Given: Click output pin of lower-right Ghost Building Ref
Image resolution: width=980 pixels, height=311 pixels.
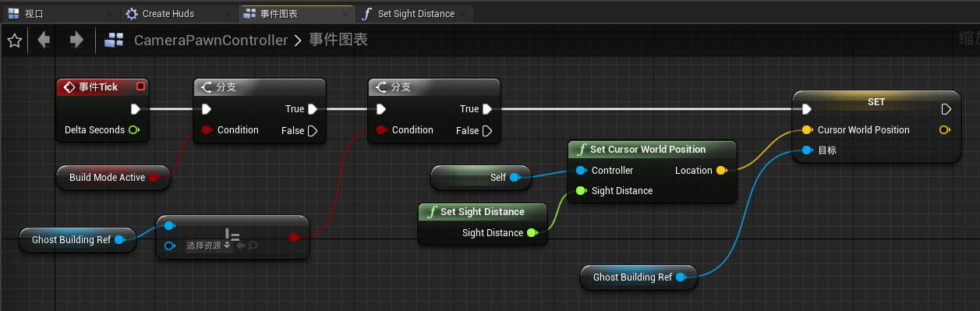Looking at the screenshot, I should 681,277.
